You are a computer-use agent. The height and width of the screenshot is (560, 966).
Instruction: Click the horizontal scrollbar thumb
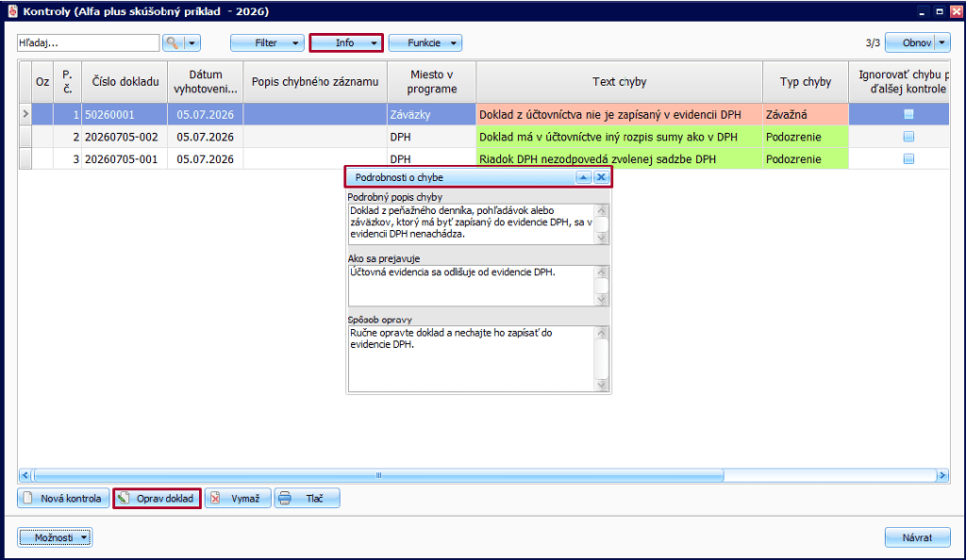point(379,475)
